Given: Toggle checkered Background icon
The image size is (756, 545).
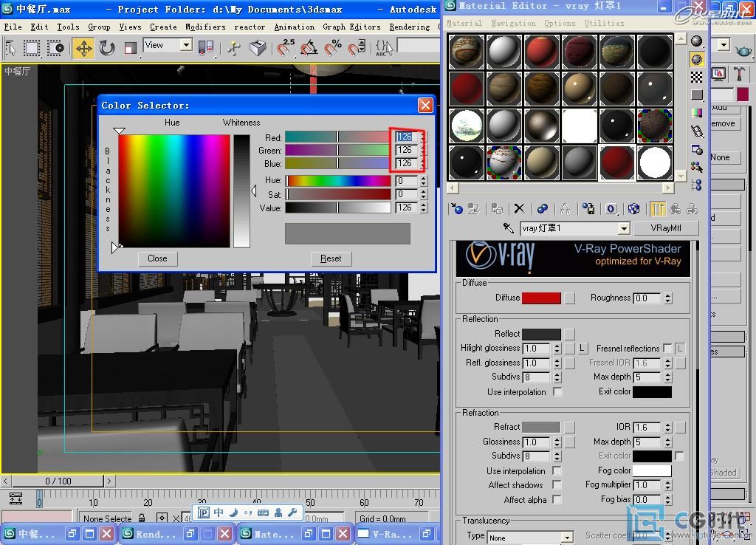Looking at the screenshot, I should click(x=696, y=77).
